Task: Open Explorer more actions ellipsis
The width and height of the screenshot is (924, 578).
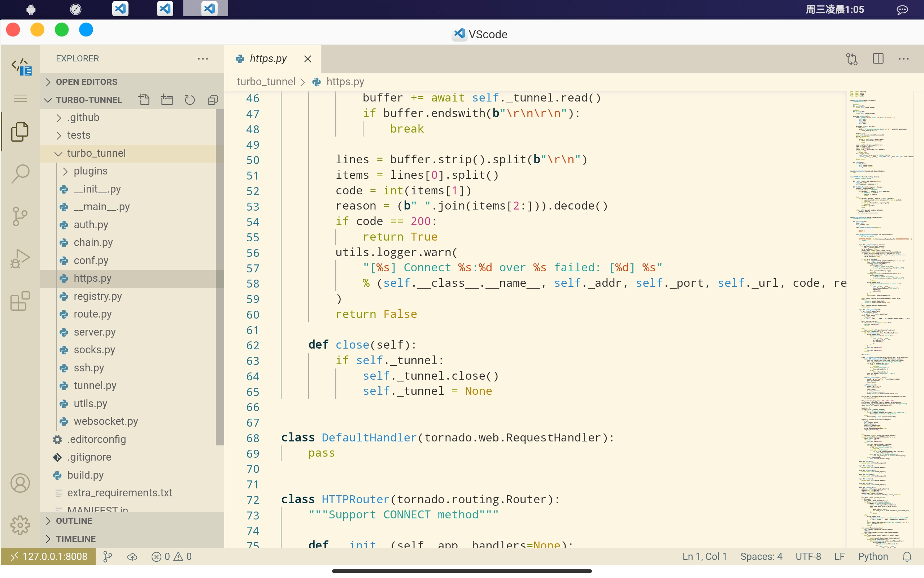Action: click(x=203, y=59)
